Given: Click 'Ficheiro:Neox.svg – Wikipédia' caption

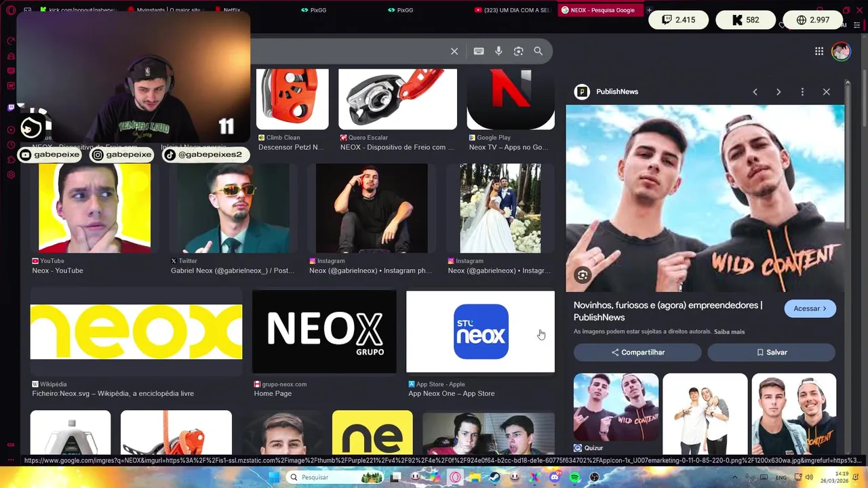Looking at the screenshot, I should 113,394.
